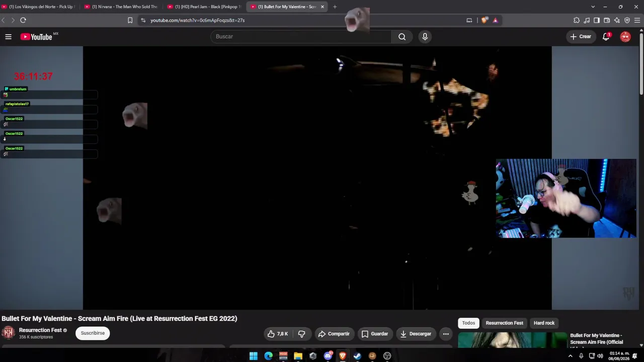Open the taskbar volume control
Image resolution: width=644 pixels, height=362 pixels.
click(x=600, y=356)
